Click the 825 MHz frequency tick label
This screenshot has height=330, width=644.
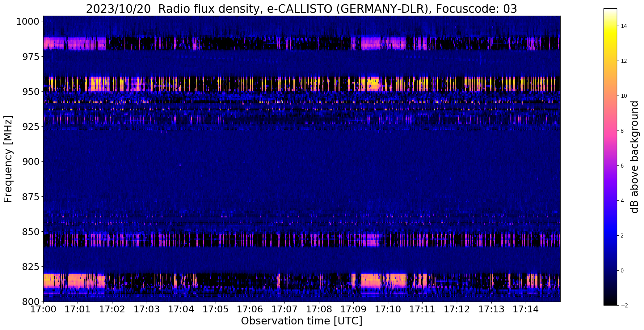31,266
